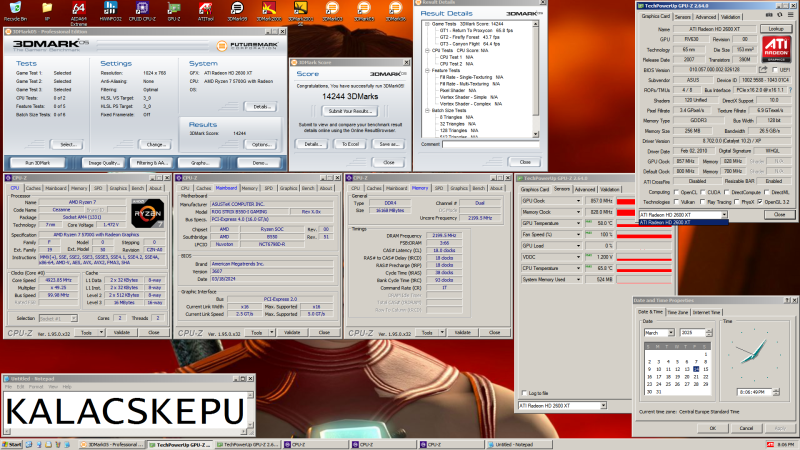This screenshot has width=800, height=450.
Task: Switch to the Internet Time tab
Action: [707, 312]
